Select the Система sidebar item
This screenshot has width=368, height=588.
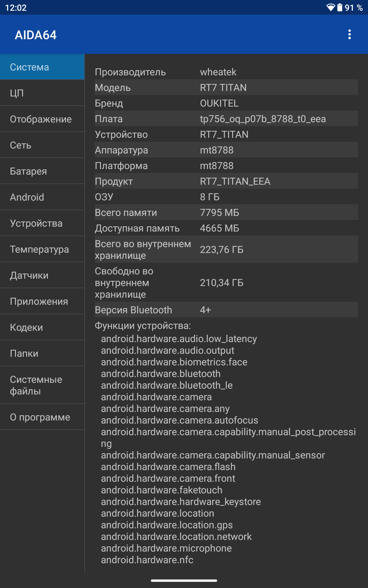[42, 67]
